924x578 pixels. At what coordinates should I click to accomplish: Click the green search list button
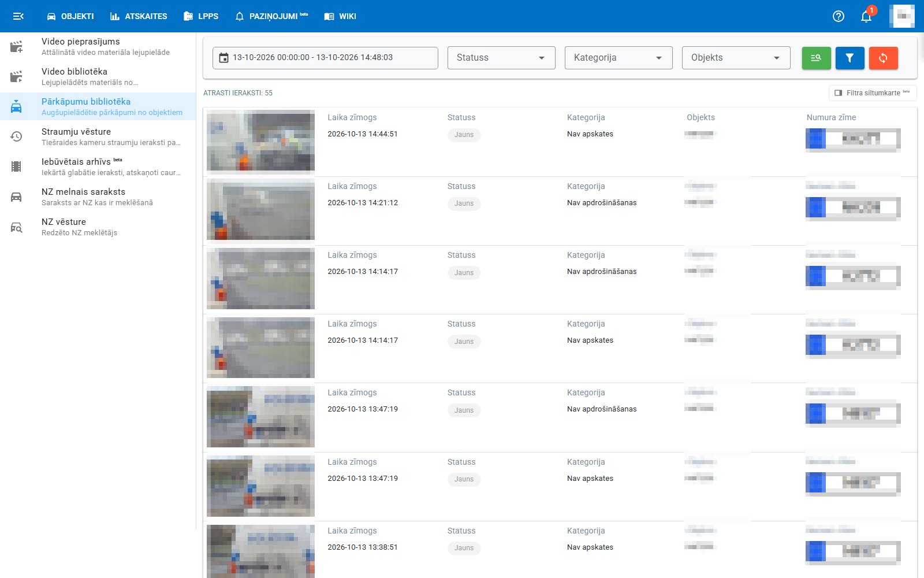[816, 58]
